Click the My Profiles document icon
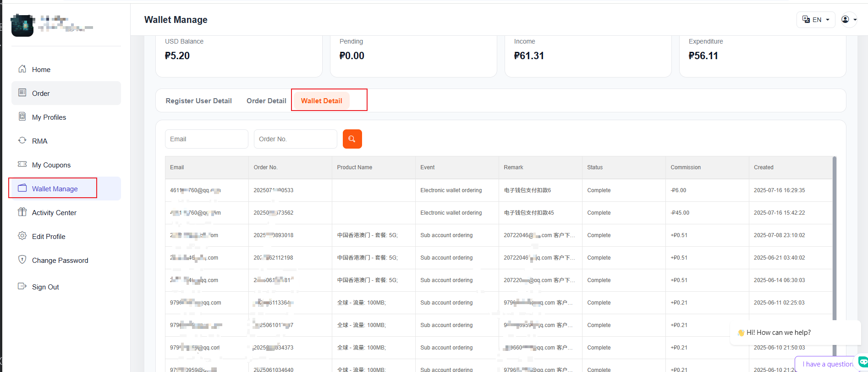The height and width of the screenshot is (372, 868). click(x=22, y=117)
